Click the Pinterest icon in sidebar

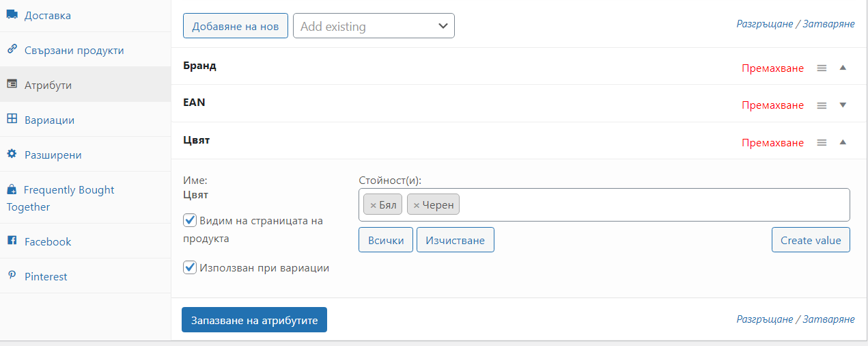(12, 275)
